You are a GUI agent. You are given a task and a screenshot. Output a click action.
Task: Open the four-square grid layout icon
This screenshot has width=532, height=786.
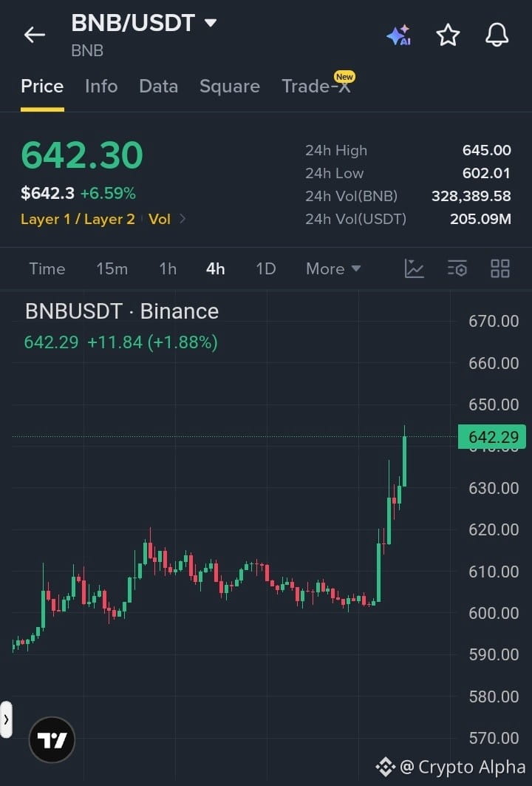pos(500,268)
